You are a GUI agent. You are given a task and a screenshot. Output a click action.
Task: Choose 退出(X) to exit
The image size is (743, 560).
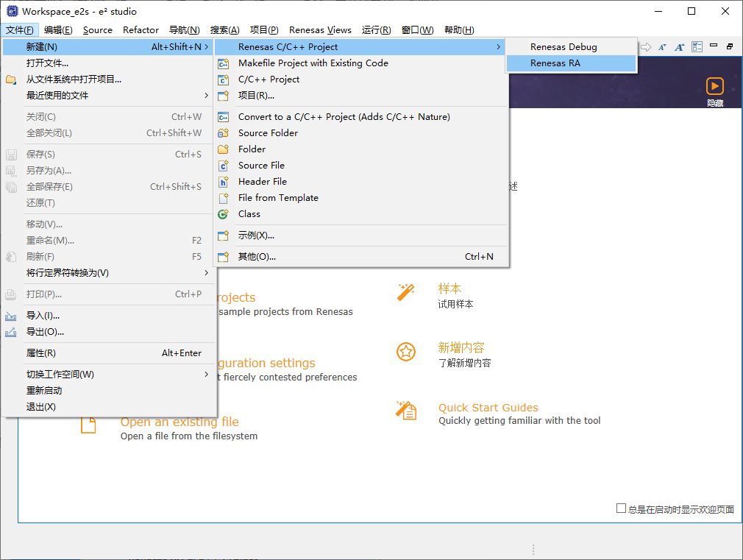point(108,406)
